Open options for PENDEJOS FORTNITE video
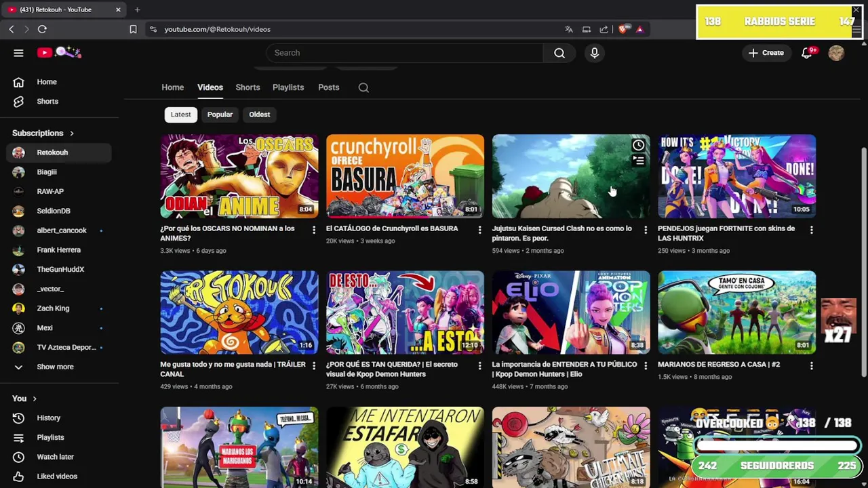Screen dimensions: 868x488 [x=811, y=230]
